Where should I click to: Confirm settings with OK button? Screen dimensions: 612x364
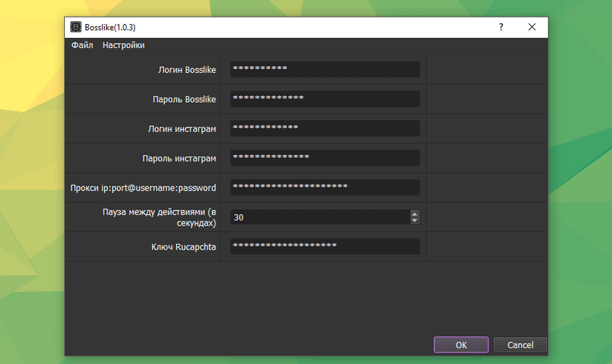click(x=461, y=345)
